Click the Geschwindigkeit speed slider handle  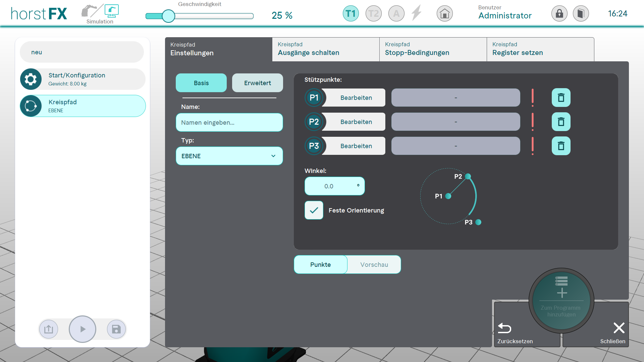pos(168,16)
